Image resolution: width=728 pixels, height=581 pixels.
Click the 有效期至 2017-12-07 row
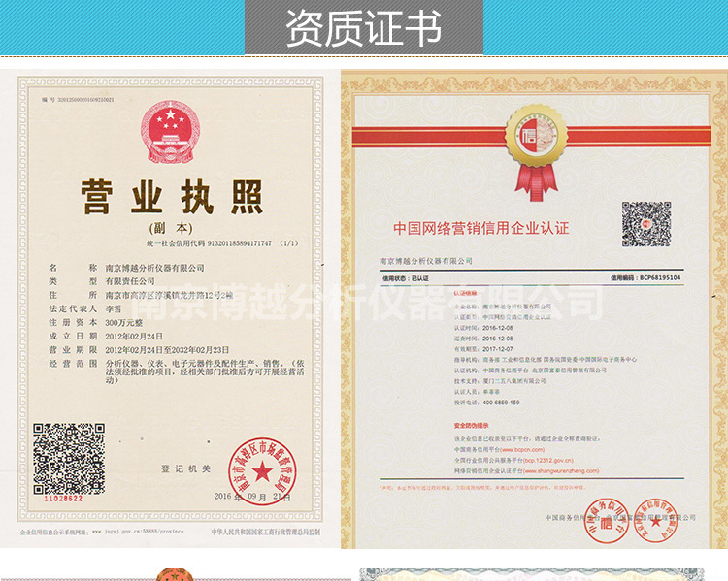[483, 349]
